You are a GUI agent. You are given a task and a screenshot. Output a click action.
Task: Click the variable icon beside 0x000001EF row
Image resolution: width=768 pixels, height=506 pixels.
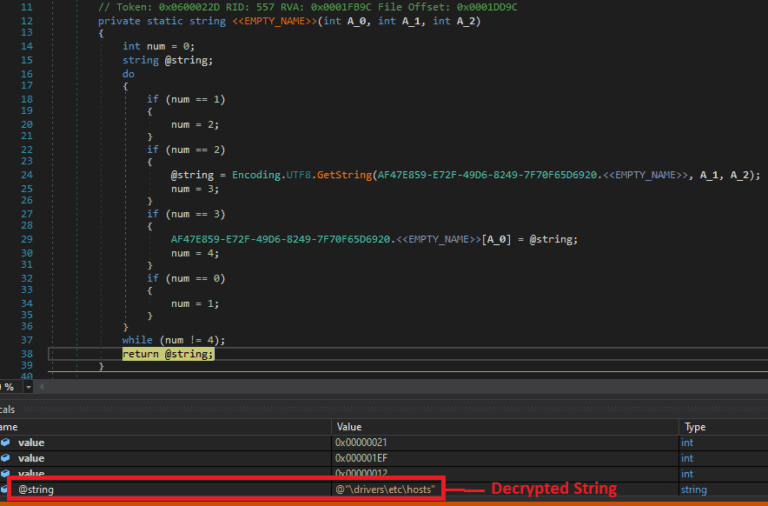coord(5,458)
